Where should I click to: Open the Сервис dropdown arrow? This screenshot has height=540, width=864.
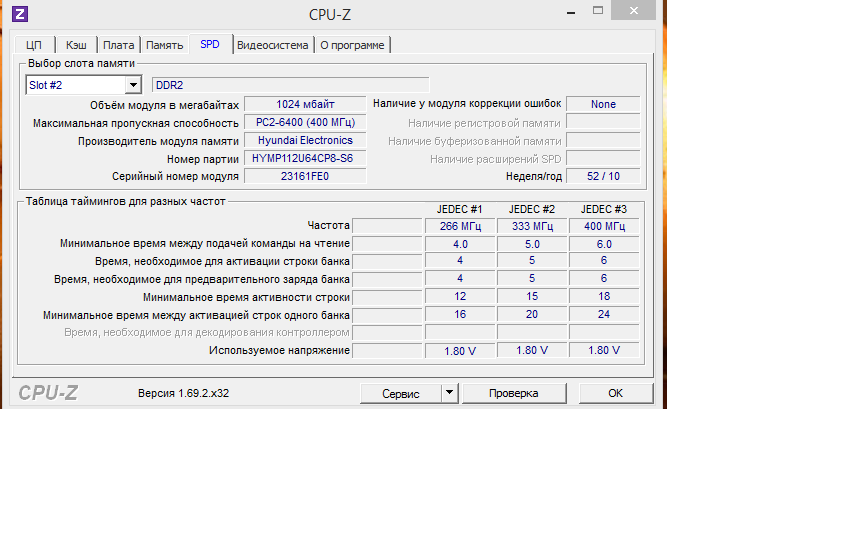pos(450,393)
